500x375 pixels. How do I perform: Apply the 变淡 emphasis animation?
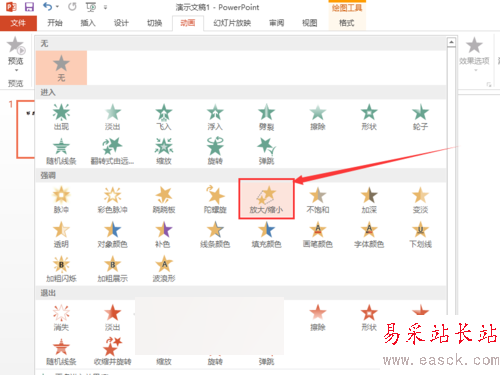point(420,199)
